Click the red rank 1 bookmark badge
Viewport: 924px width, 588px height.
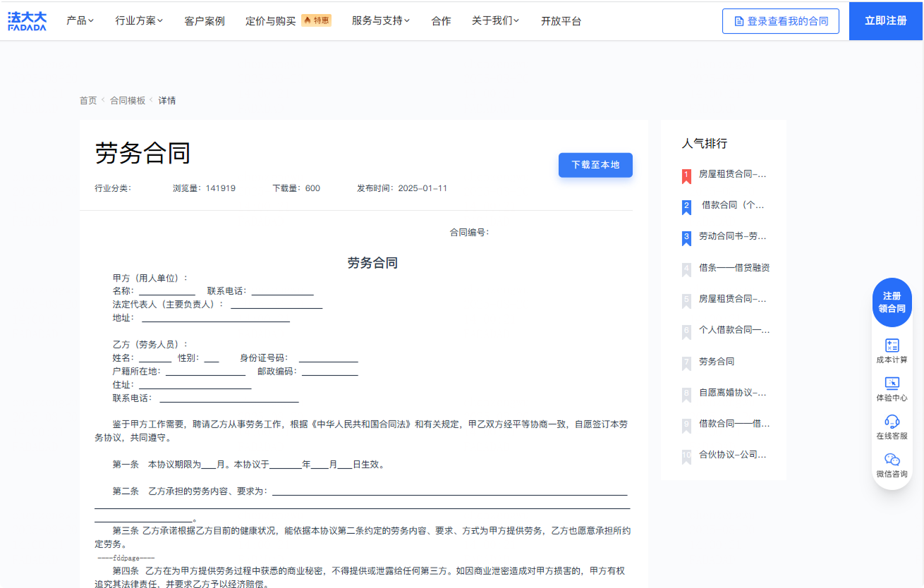point(686,176)
